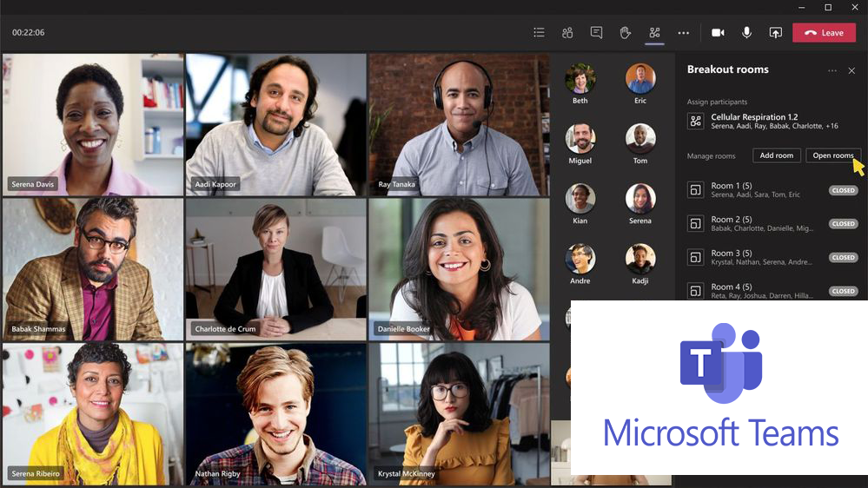Select Room 1 icon
Image resolution: width=868 pixels, height=488 pixels.
pos(695,190)
